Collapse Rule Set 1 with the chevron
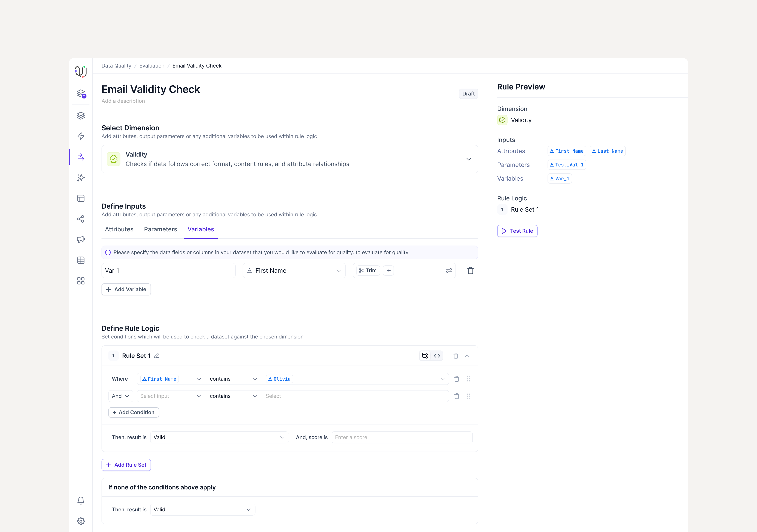 (467, 356)
